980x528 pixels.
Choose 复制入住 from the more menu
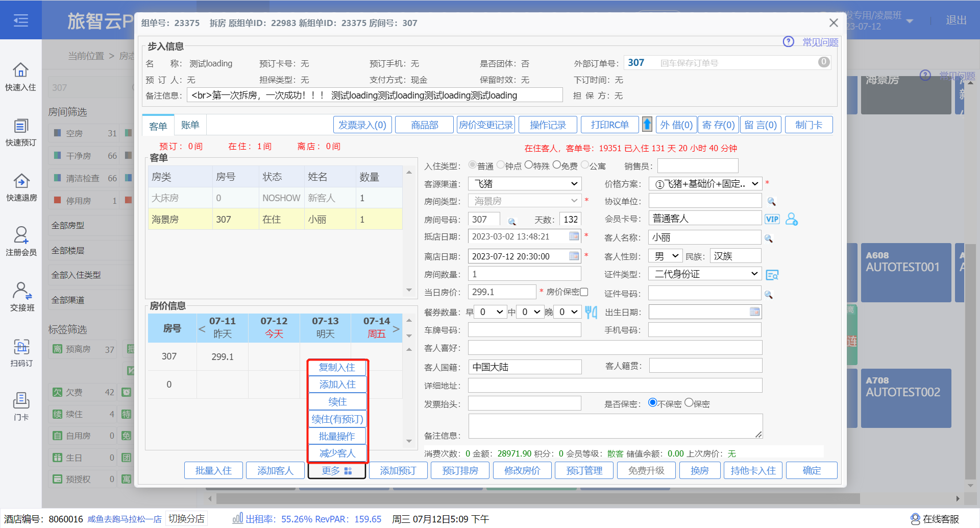pos(337,367)
